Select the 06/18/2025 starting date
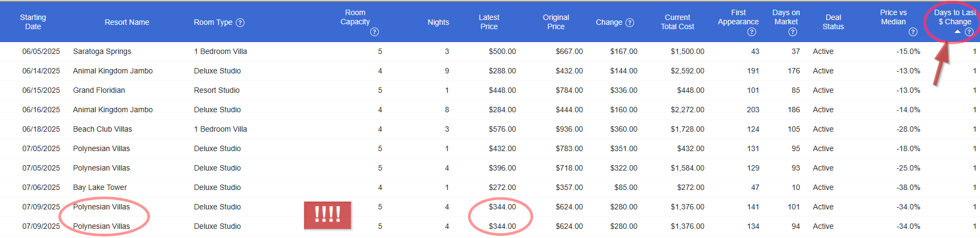Screen dimensions: 980x238 pos(41,130)
